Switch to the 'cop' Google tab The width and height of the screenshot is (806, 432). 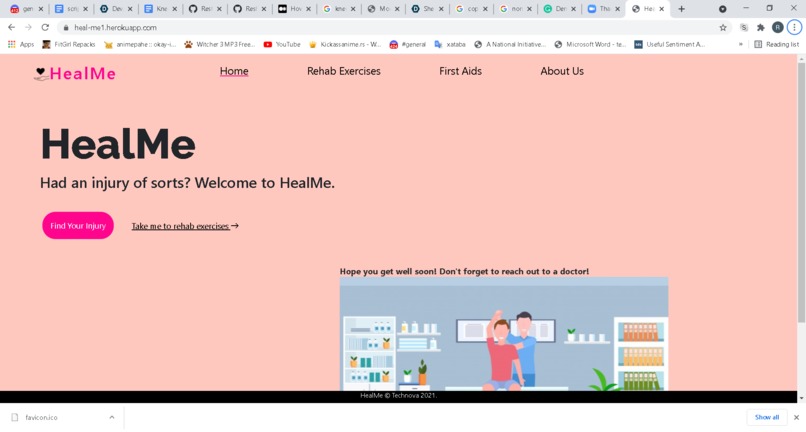[471, 9]
